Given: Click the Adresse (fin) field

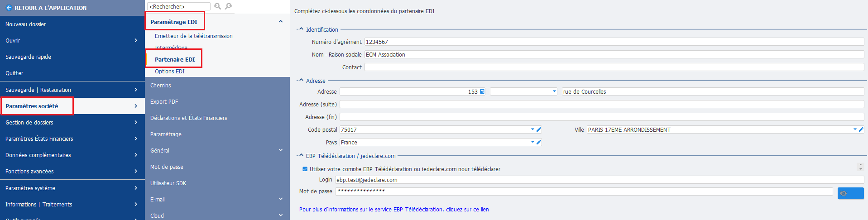Looking at the screenshot, I should click(602, 117).
